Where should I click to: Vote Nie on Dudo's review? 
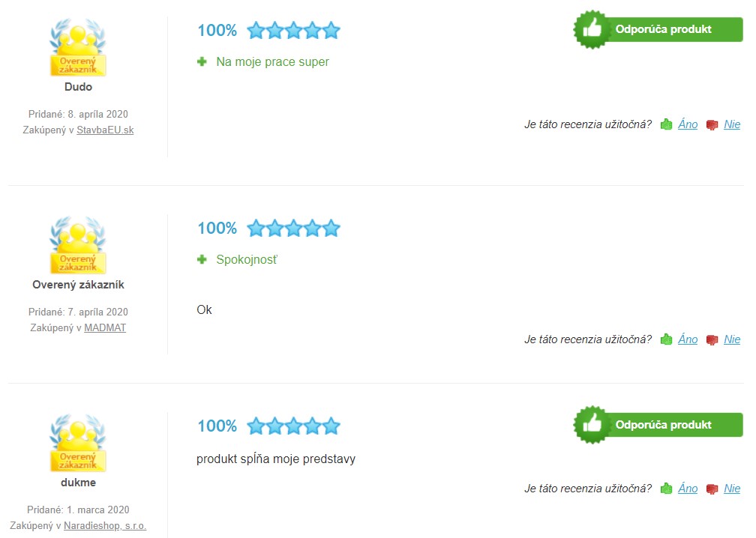[x=732, y=124]
